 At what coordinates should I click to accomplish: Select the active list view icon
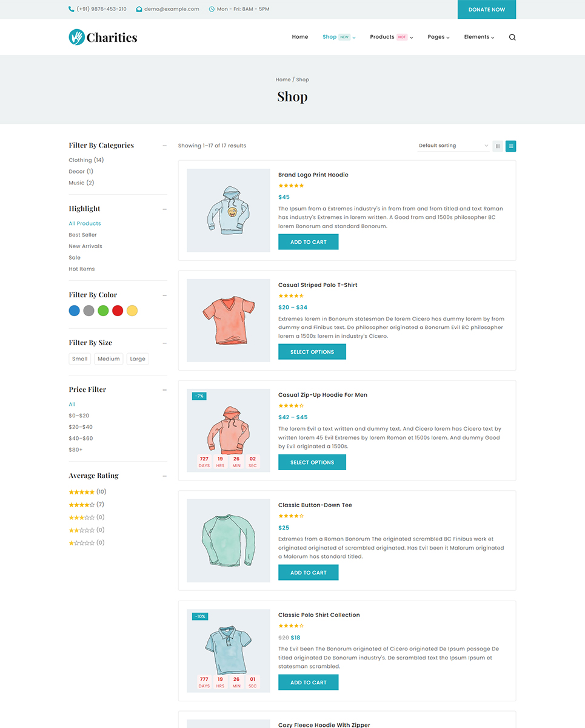[510, 146]
